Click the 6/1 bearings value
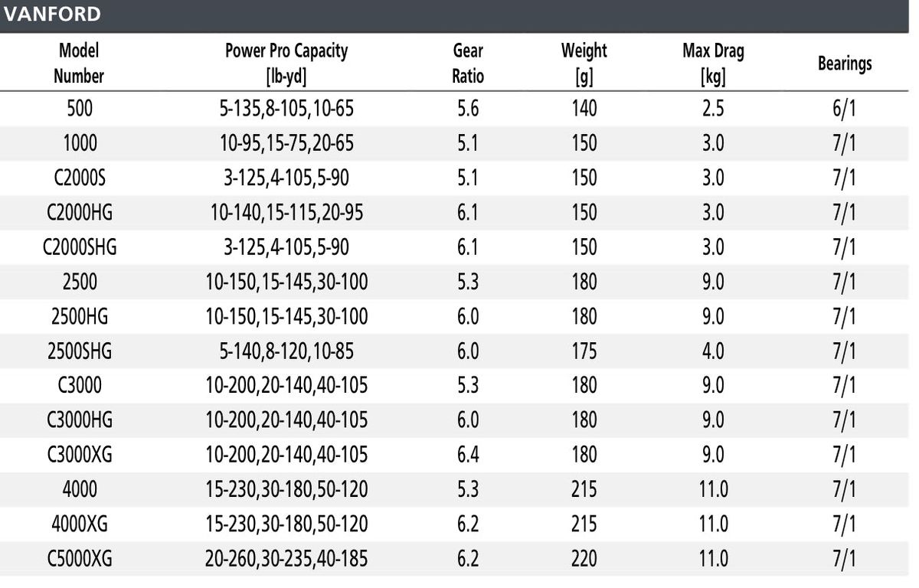The width and height of the screenshot is (919, 588). 845,109
